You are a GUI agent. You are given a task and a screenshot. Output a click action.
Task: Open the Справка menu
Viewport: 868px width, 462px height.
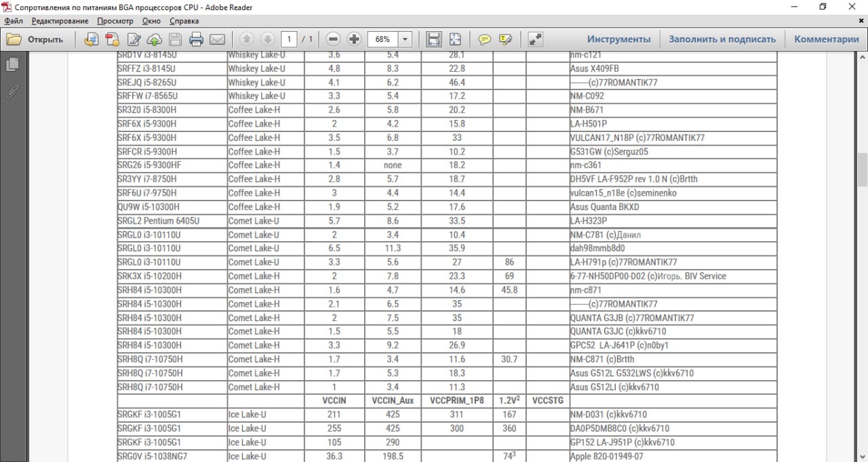point(184,21)
